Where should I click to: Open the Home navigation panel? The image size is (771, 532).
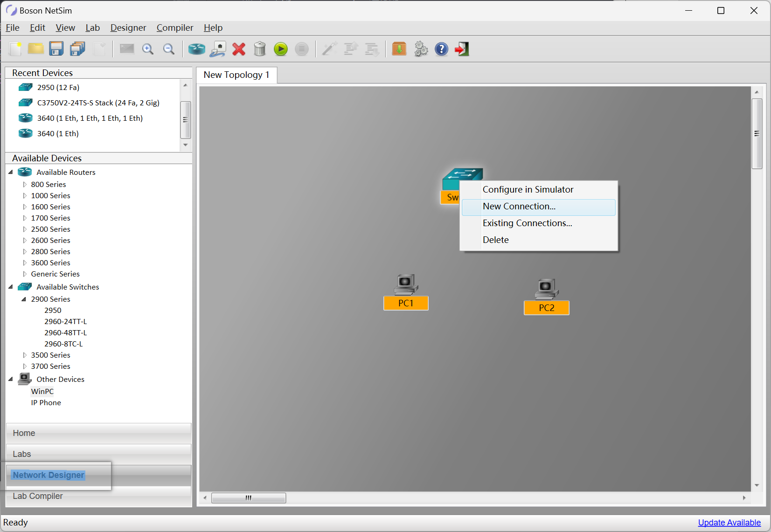(x=98, y=433)
